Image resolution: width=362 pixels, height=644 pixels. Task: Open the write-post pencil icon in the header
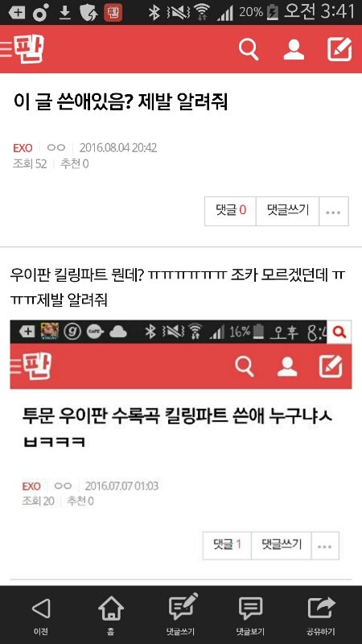[339, 49]
